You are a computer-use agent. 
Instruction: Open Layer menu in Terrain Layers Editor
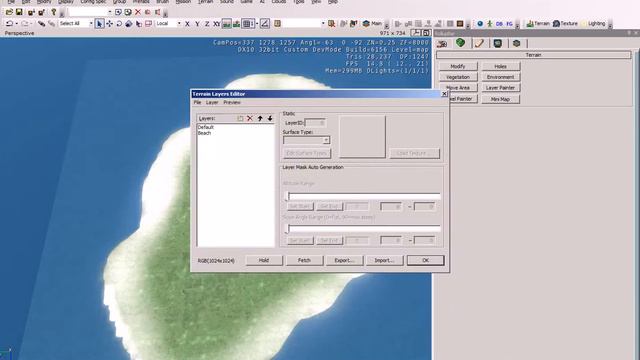click(212, 102)
